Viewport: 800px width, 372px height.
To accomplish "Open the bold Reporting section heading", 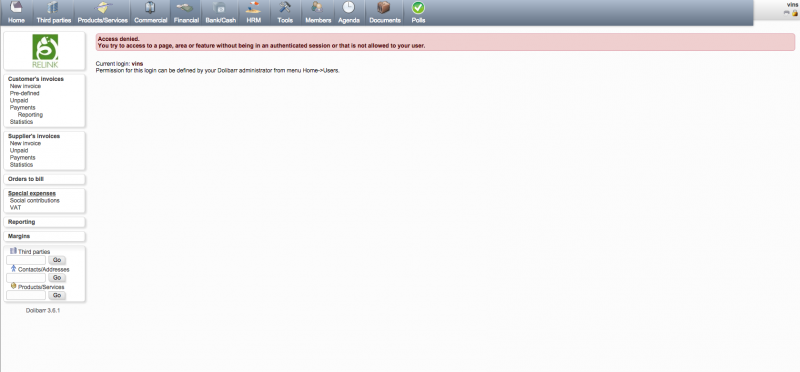I will 21,222.
